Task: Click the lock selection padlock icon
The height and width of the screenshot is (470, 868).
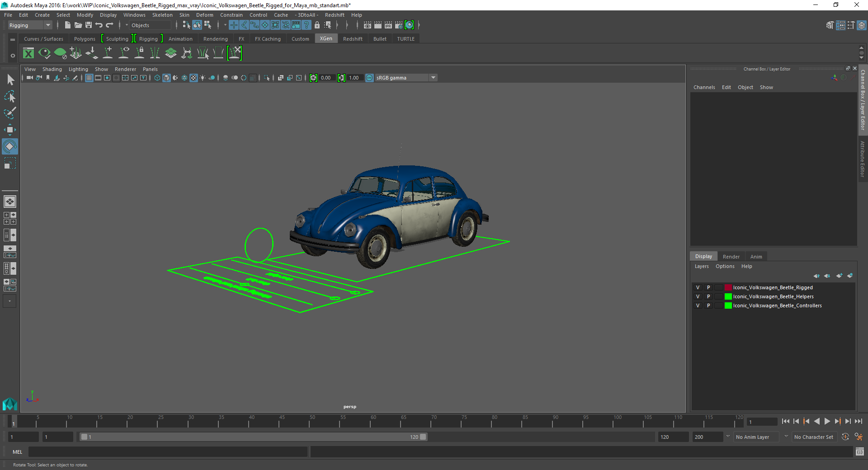Action: pos(317,25)
